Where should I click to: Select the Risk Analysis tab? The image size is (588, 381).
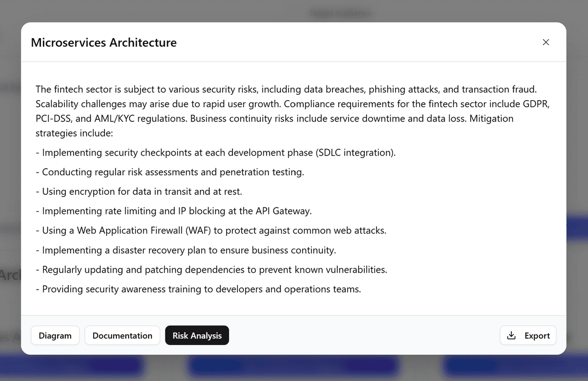tap(197, 335)
